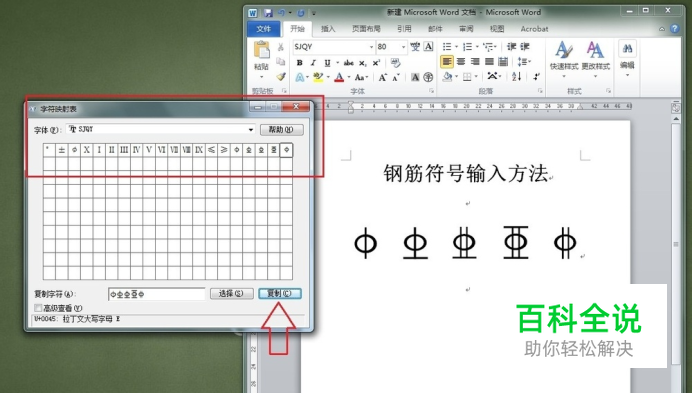
Task: Open the font size dropdown showing 80
Action: pyautogui.click(x=403, y=47)
